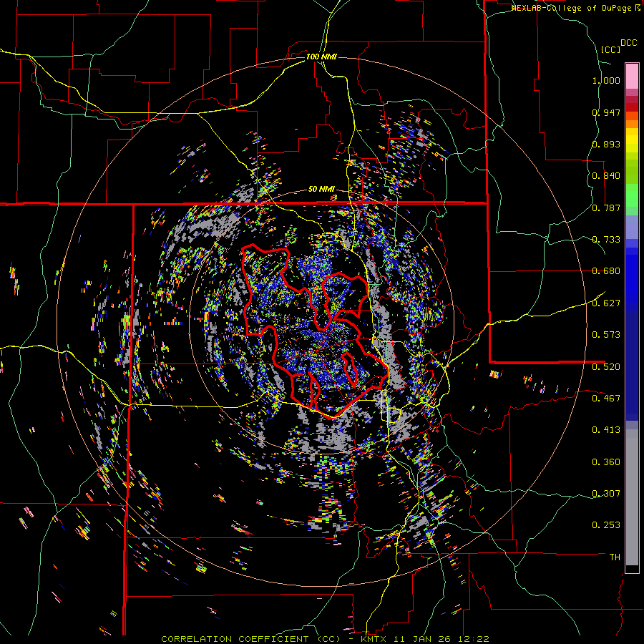644x644 pixels.
Task: Select the 0.307 scale value
Action: pos(606,494)
